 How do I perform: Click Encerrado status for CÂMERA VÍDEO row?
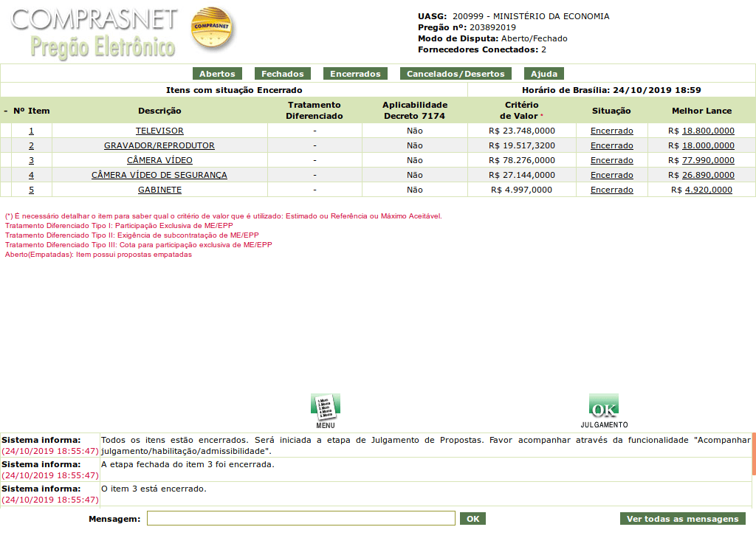point(612,160)
